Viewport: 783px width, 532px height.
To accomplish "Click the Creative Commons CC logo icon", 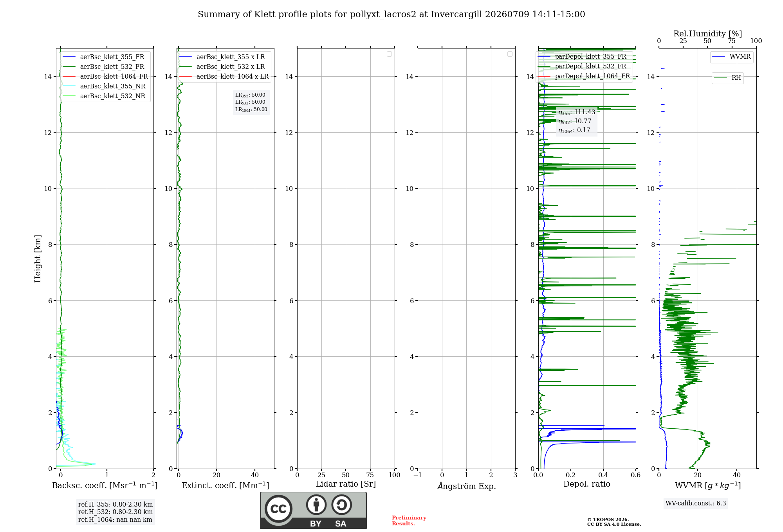I will (278, 509).
